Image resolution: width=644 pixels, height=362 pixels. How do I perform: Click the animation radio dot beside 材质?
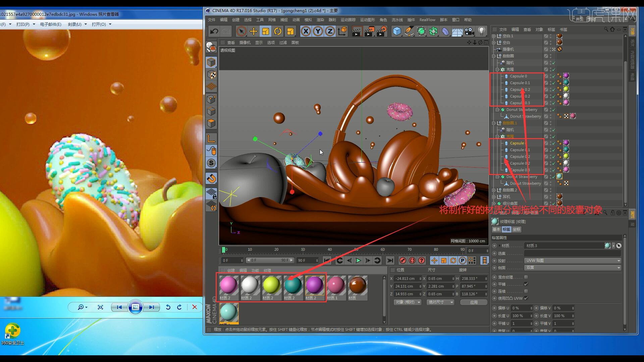(494, 246)
